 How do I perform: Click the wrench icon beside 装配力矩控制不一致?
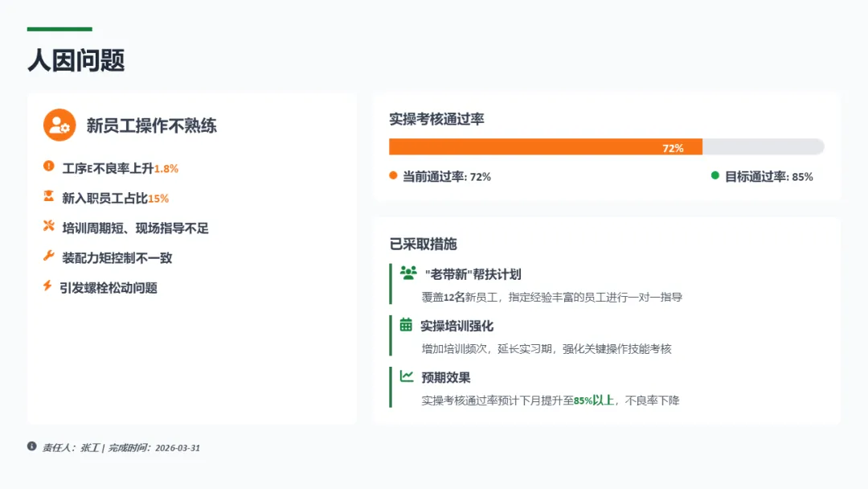click(x=48, y=257)
